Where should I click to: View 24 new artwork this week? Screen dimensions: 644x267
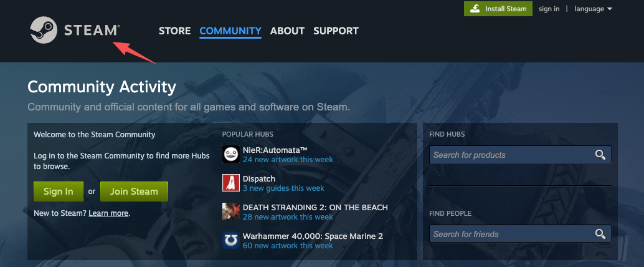288,159
